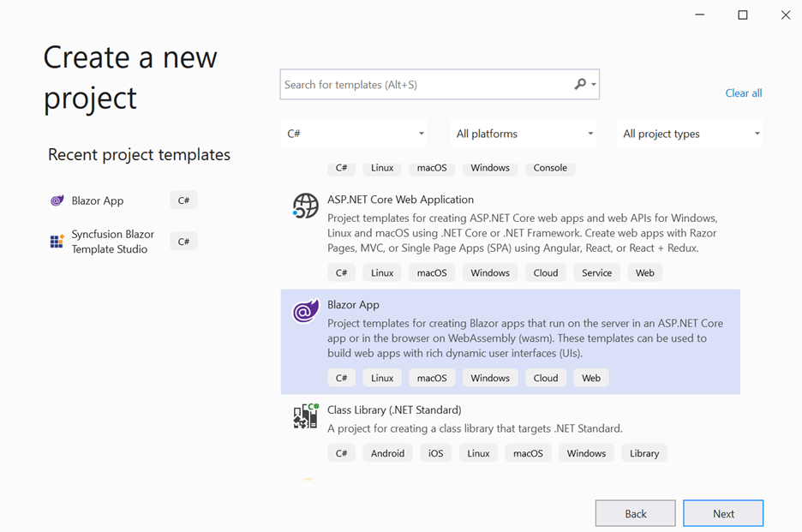802x532 pixels.
Task: Click the Class Library template icon
Action: point(306,416)
